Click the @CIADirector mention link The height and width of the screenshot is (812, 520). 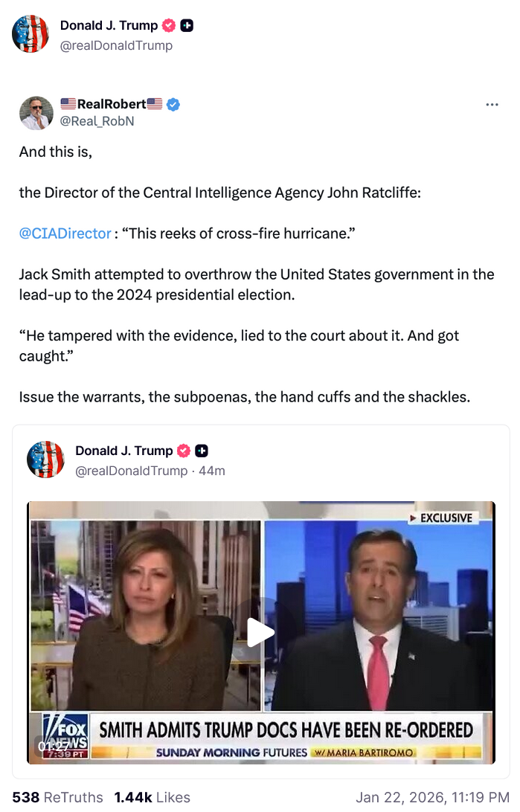tap(65, 233)
